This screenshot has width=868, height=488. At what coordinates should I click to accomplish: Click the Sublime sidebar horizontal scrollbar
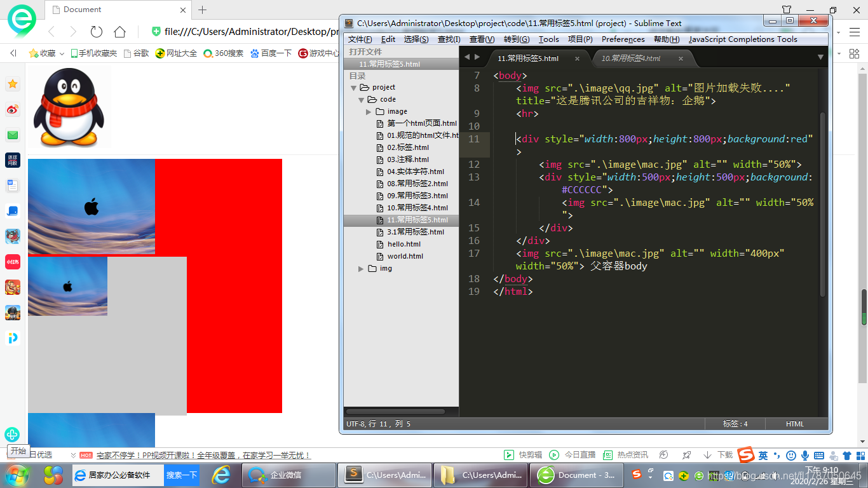[x=395, y=412]
